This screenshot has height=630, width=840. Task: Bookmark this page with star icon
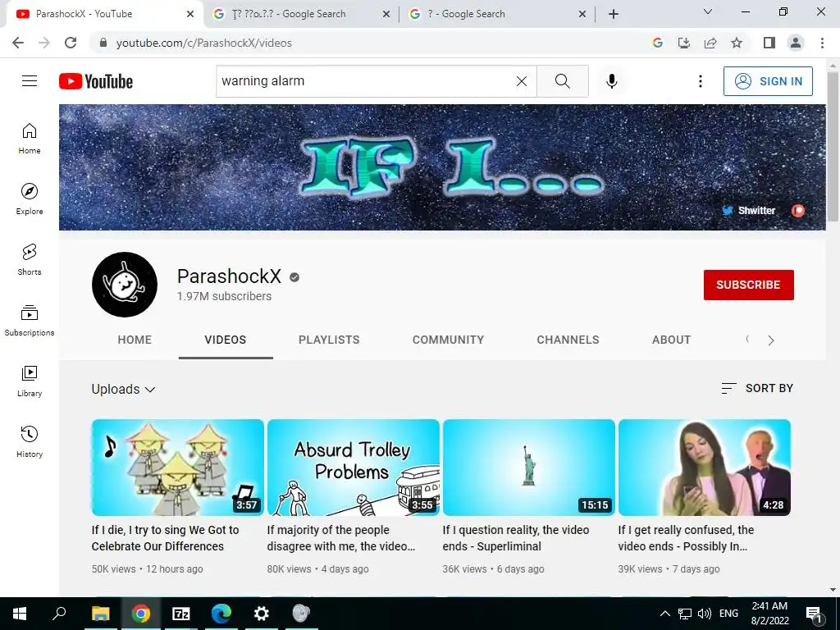pos(737,43)
